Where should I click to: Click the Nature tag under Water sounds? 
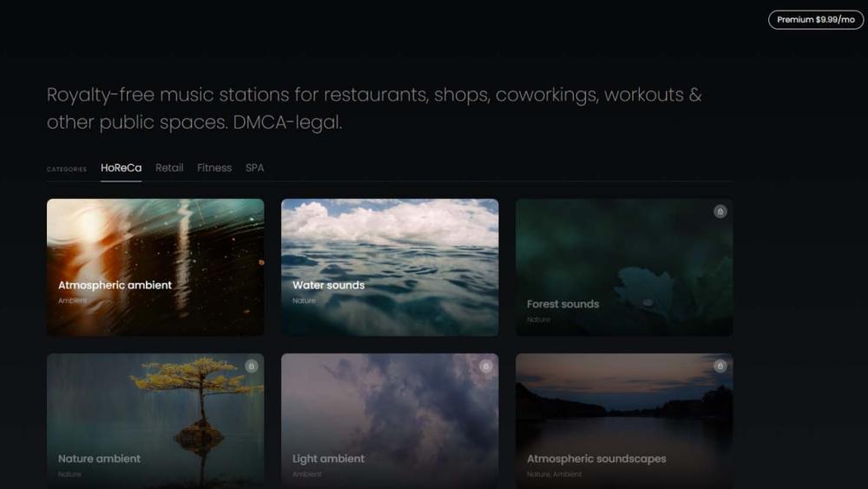304,301
